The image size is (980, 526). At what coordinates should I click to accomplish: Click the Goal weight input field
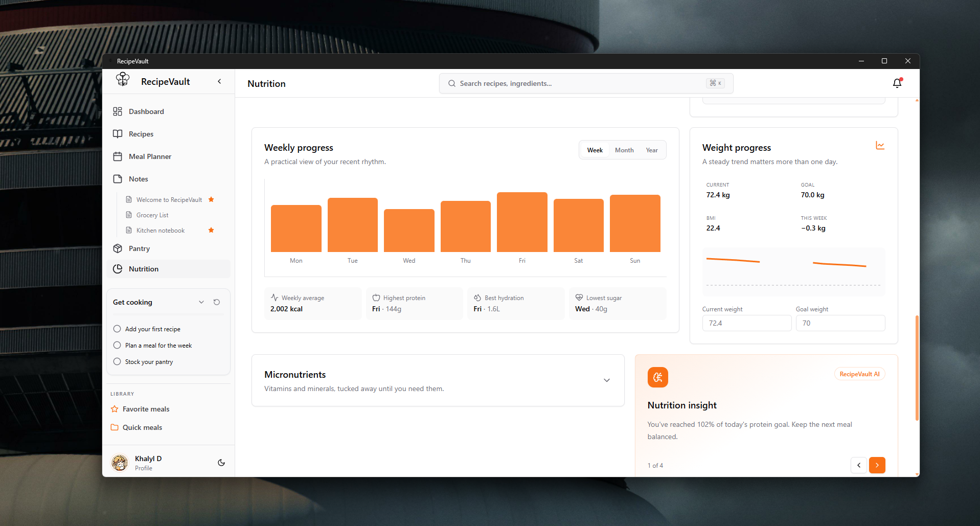[x=840, y=323]
